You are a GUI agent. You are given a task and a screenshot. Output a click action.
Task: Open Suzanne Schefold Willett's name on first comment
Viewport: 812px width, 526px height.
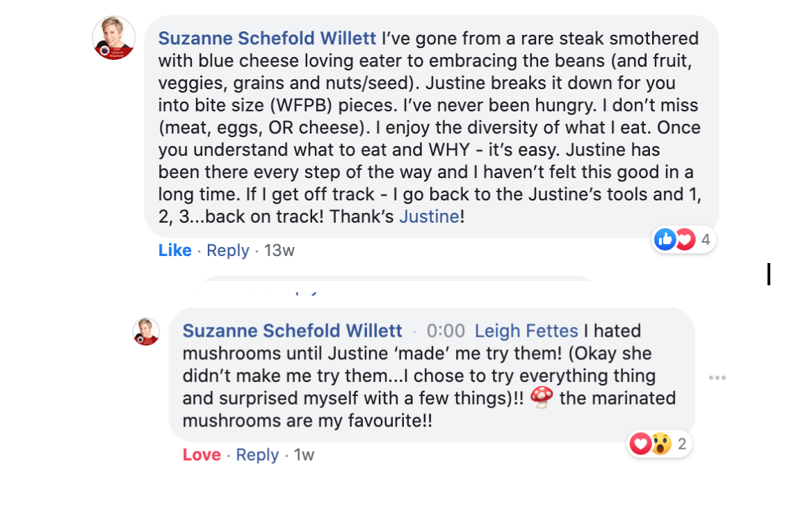(267, 38)
